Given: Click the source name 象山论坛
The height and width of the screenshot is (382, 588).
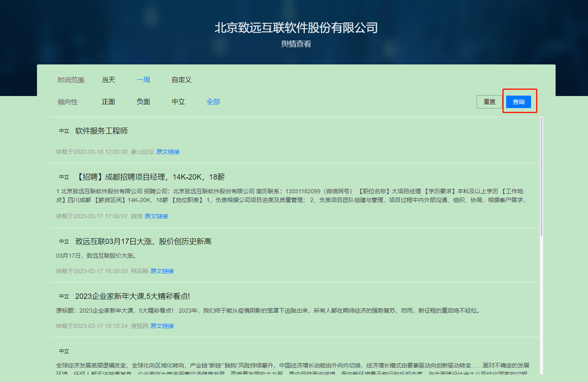Looking at the screenshot, I should [x=143, y=152].
